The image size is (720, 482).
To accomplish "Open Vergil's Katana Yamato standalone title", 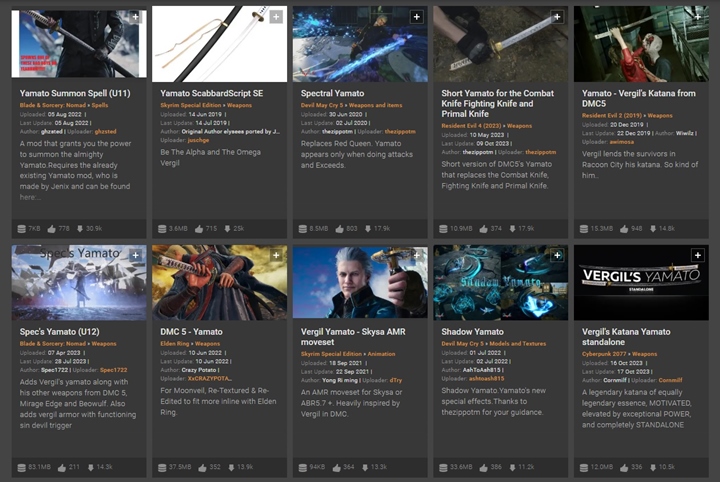I will (626, 336).
